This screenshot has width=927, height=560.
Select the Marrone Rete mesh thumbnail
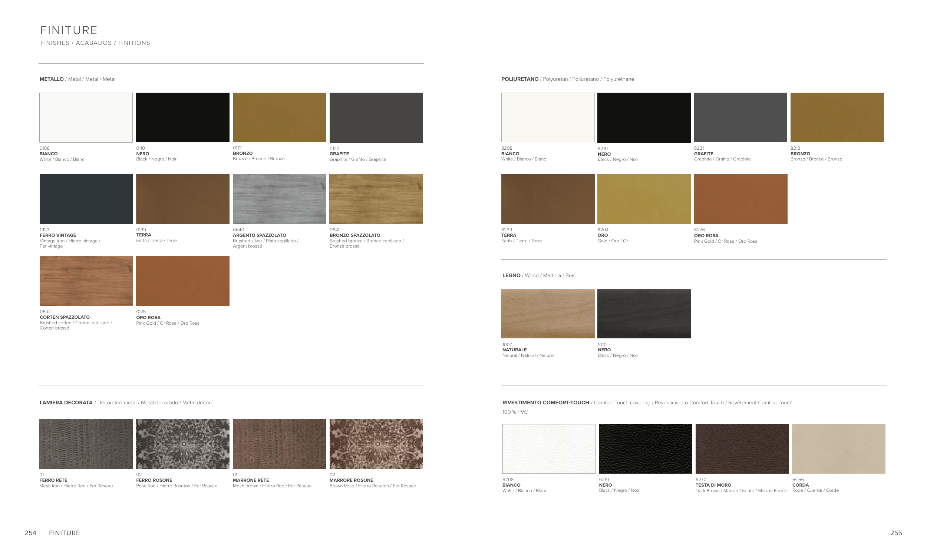point(279,444)
